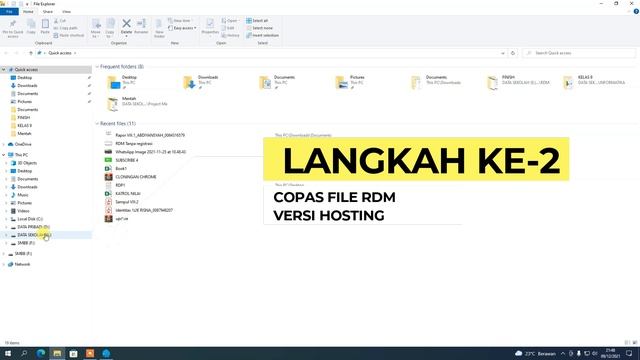Click Invert selection in the ribbon
This screenshot has width=640, height=360.
262,36
